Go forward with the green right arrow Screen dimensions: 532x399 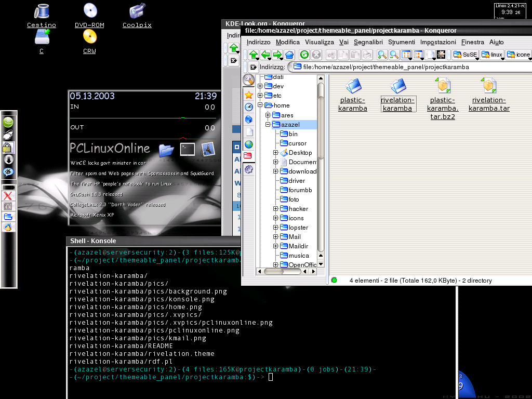[x=277, y=55]
